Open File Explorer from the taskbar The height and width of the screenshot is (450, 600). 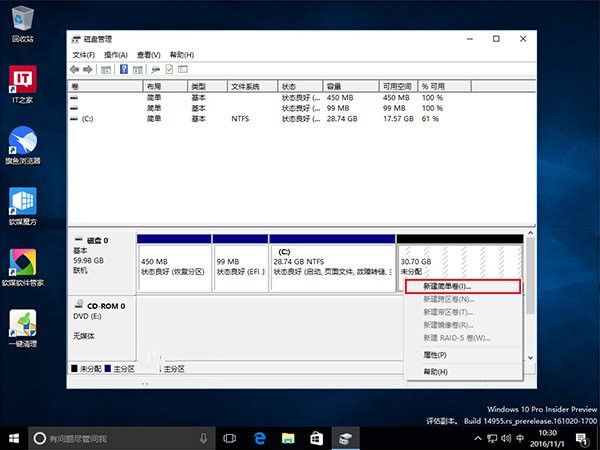tap(286, 438)
